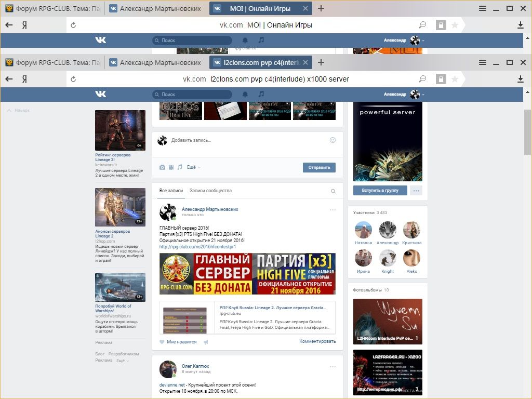The image size is (532, 399).
Task: Open the emoji picker in the post box
Action: 332,140
